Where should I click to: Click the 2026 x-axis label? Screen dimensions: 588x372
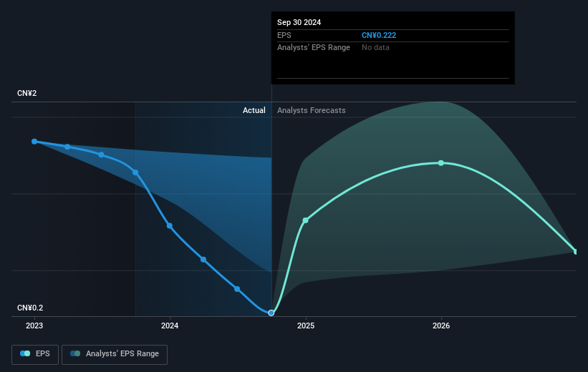tap(441, 326)
